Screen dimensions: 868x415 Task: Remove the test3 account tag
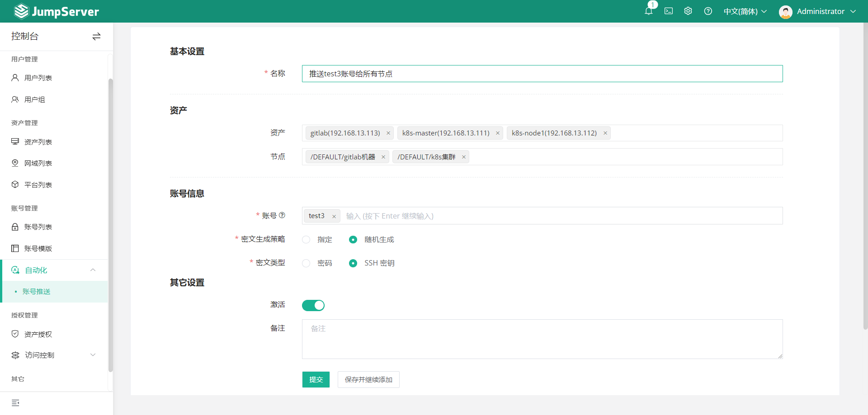[334, 216]
